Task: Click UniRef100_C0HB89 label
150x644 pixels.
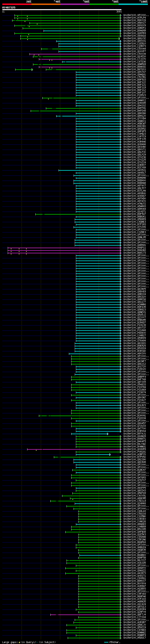Action: (135, 527)
